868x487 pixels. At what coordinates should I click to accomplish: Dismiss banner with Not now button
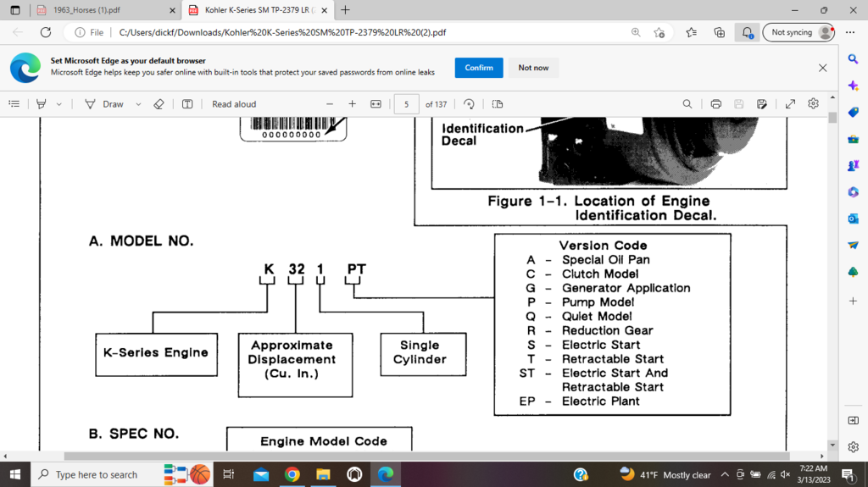tap(533, 68)
